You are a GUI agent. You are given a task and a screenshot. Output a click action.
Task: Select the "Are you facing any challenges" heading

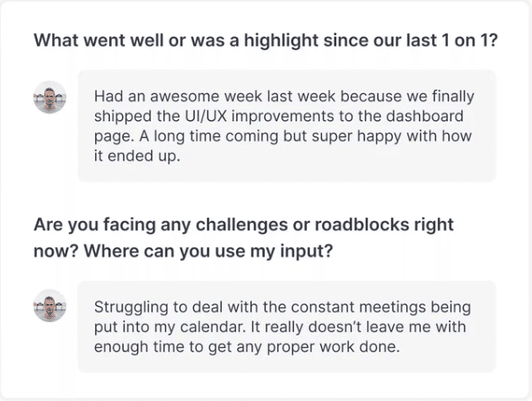244,238
